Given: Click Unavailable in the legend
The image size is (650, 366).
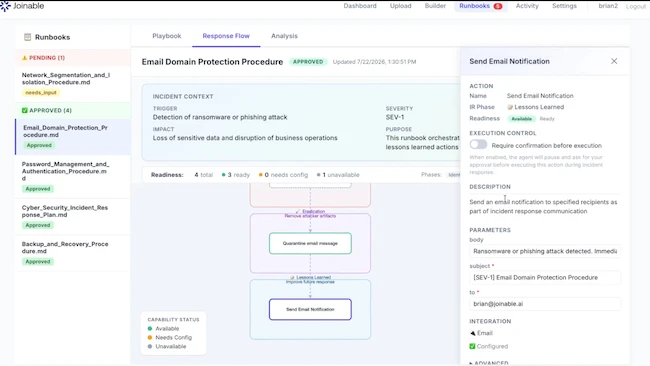Looking at the screenshot, I should [x=170, y=346].
